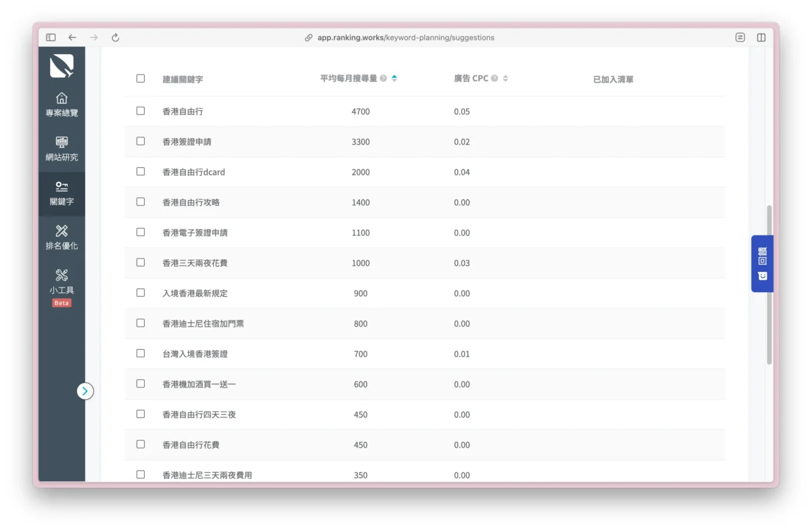This screenshot has width=812, height=531.
Task: Select 關鍵字 in the sidebar
Action: (x=62, y=193)
